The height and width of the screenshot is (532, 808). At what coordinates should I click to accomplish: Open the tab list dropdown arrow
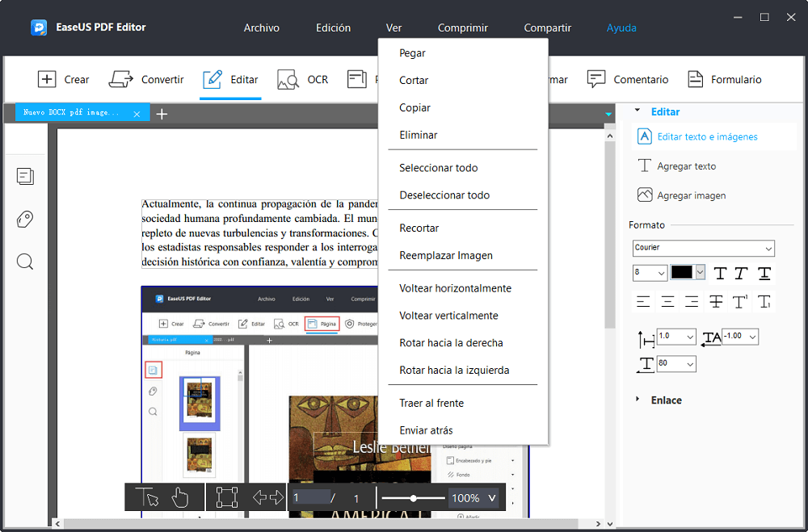[608, 114]
